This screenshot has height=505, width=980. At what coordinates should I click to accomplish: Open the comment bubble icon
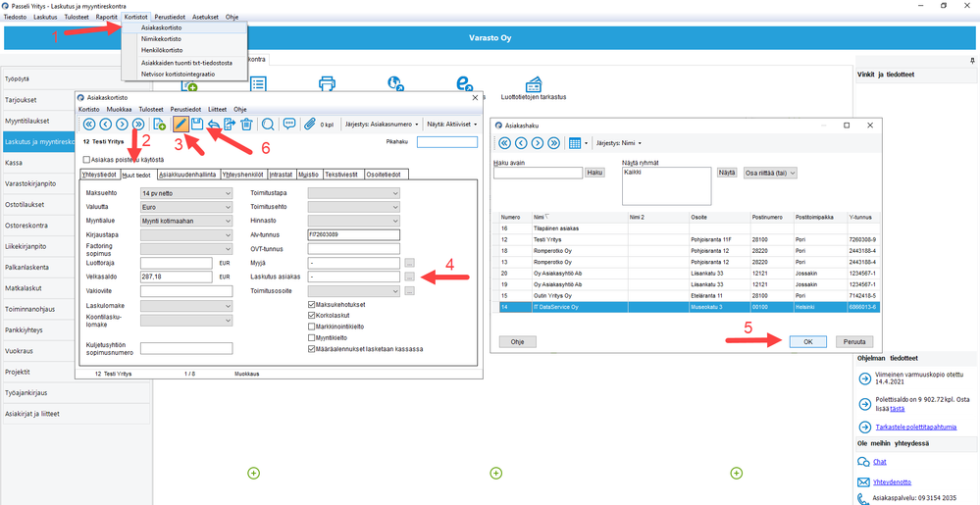(288, 124)
